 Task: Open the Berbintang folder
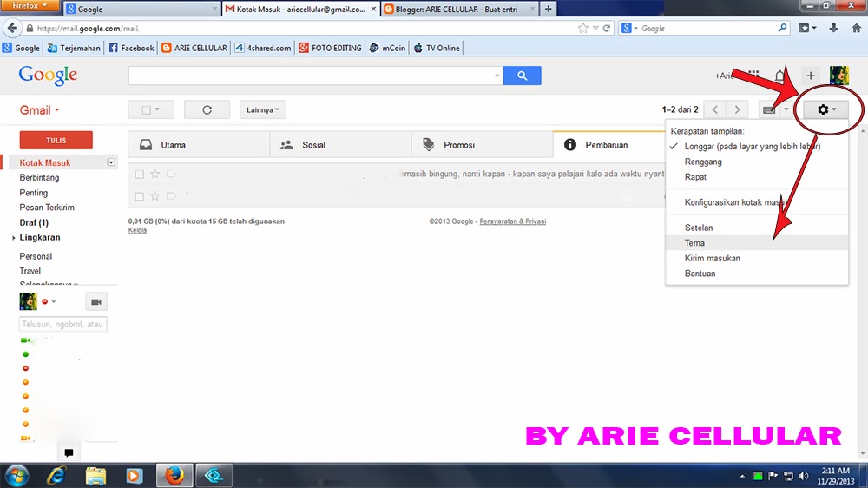click(x=39, y=178)
